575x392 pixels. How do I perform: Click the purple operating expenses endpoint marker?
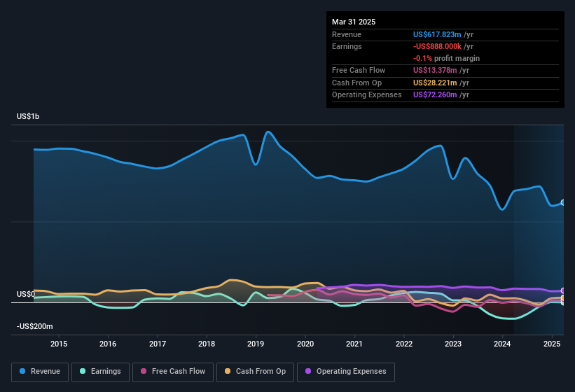[563, 290]
